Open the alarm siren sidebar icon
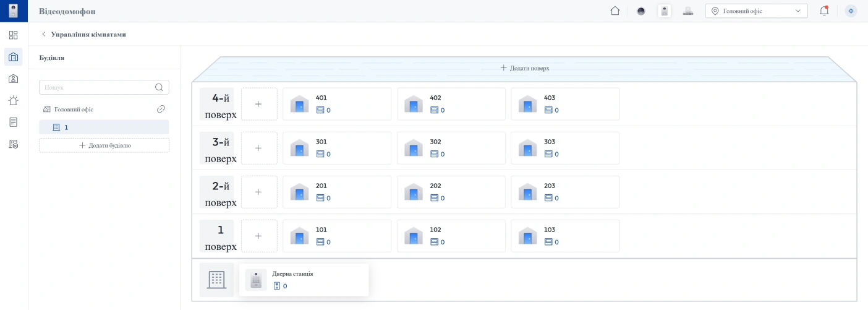This screenshot has height=310, width=868. click(x=14, y=100)
